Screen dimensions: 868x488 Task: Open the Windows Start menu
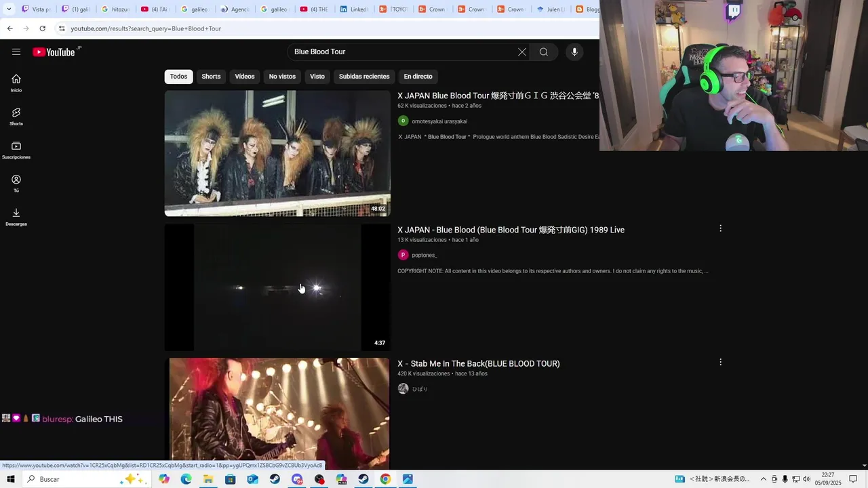click(11, 479)
